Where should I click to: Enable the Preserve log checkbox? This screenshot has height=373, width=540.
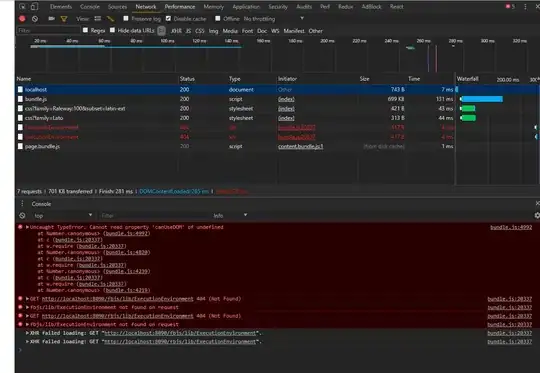[x=126, y=19]
